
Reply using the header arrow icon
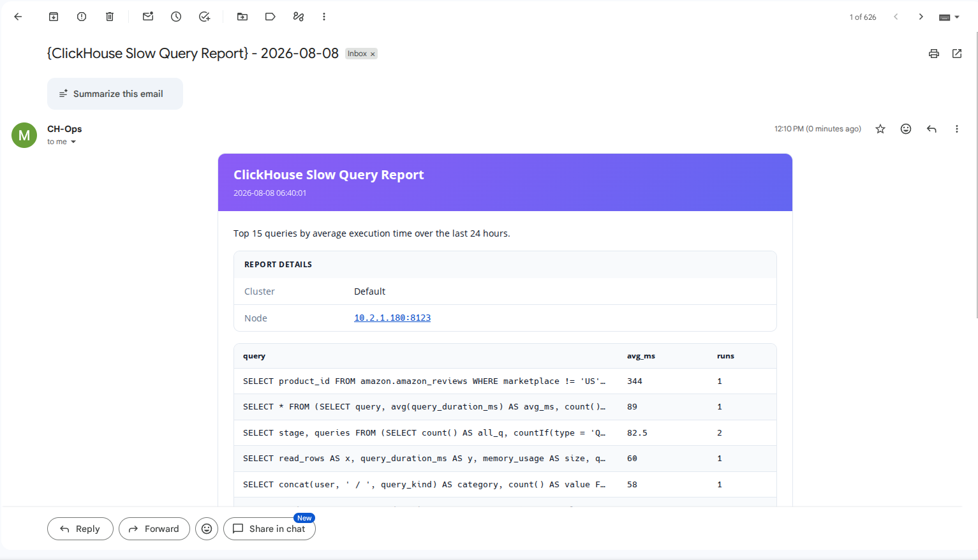click(x=931, y=129)
